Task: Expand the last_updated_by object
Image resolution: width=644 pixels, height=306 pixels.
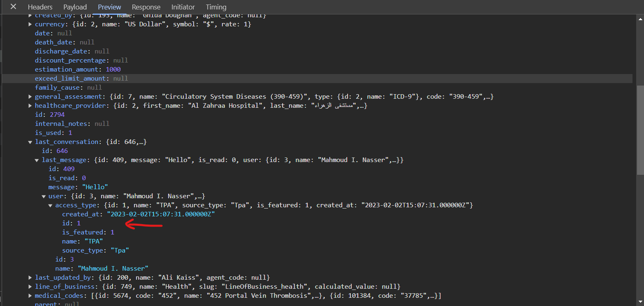Action: pyautogui.click(x=30, y=278)
